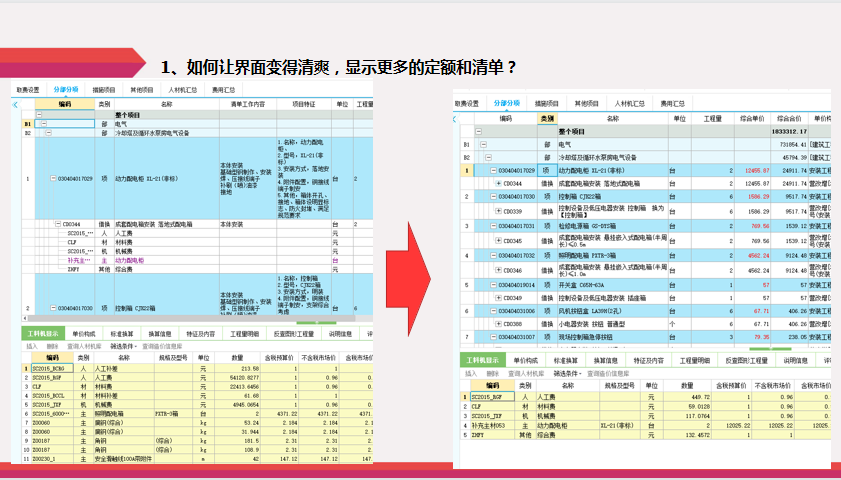Screen dimensions: 841x480
Task: Click total 1833312.17 cell in right screenshot
Action: 789,131
